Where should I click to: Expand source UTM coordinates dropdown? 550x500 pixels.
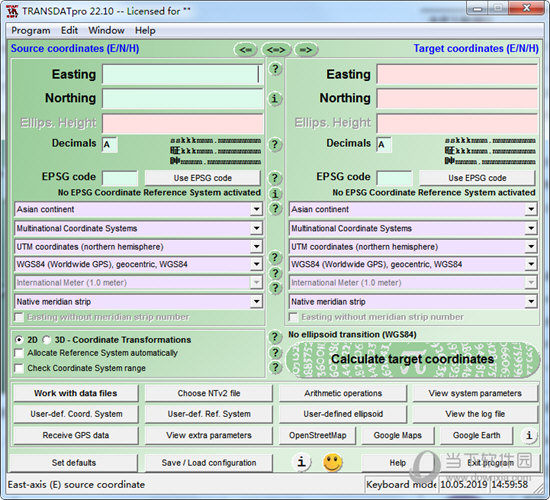tap(256, 247)
